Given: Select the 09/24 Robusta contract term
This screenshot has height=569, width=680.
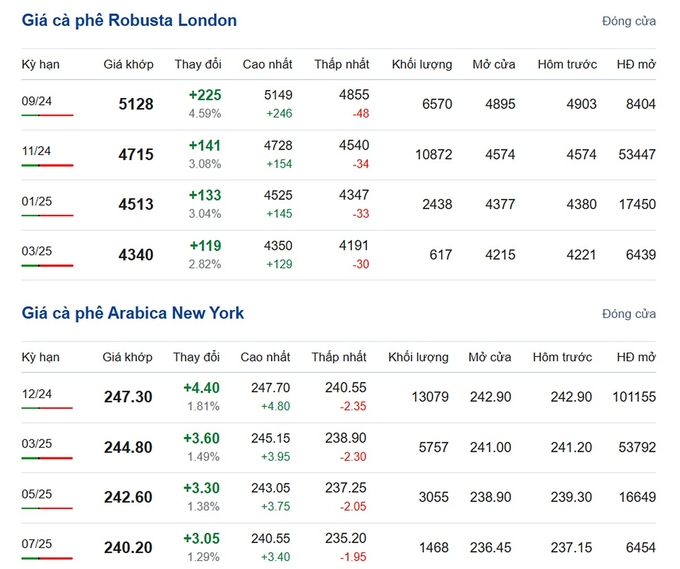Looking at the screenshot, I should pos(37,101).
